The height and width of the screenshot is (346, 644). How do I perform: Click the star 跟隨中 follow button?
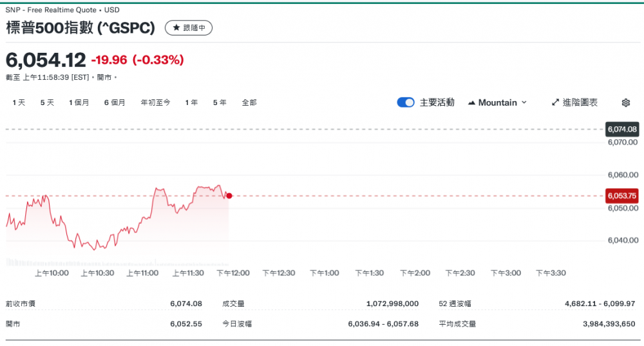coord(188,28)
